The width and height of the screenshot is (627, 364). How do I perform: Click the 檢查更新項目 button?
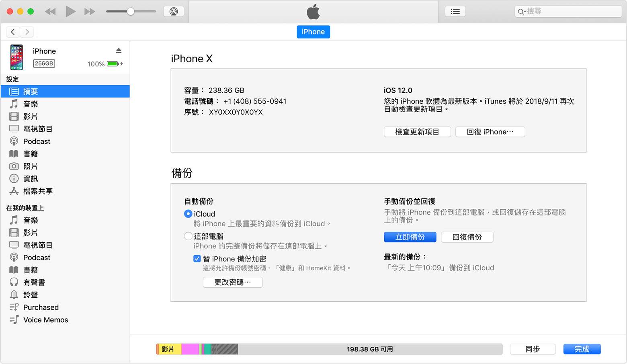[x=417, y=132]
